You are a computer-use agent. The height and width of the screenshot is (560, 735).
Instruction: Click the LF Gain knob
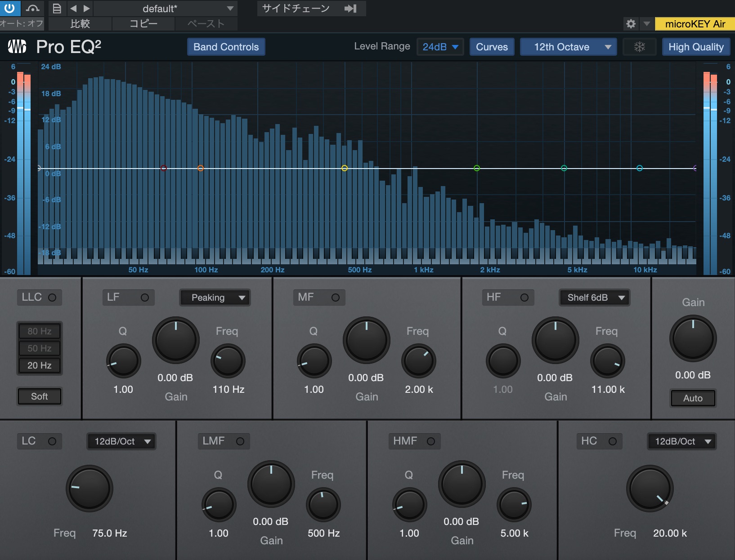click(176, 340)
